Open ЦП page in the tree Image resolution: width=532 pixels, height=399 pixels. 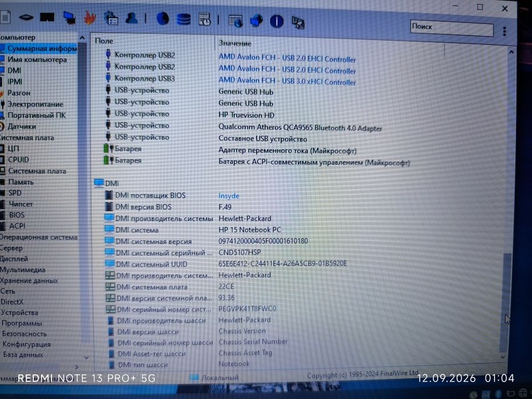coord(13,149)
